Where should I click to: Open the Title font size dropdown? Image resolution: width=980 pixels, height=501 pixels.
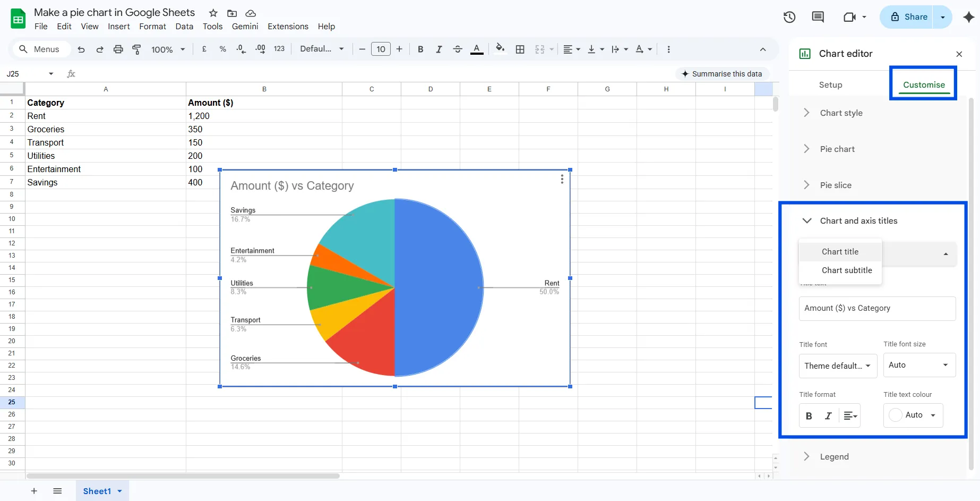[919, 365]
